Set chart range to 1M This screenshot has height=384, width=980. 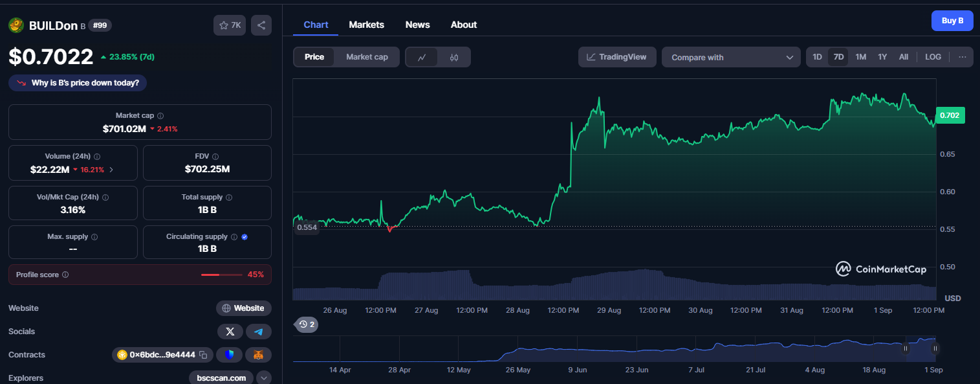[861, 57]
